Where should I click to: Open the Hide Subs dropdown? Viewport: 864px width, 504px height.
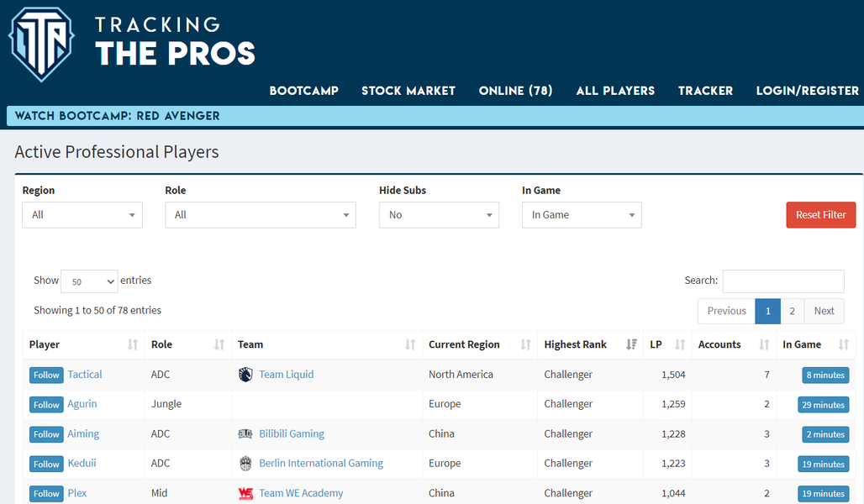(x=440, y=215)
